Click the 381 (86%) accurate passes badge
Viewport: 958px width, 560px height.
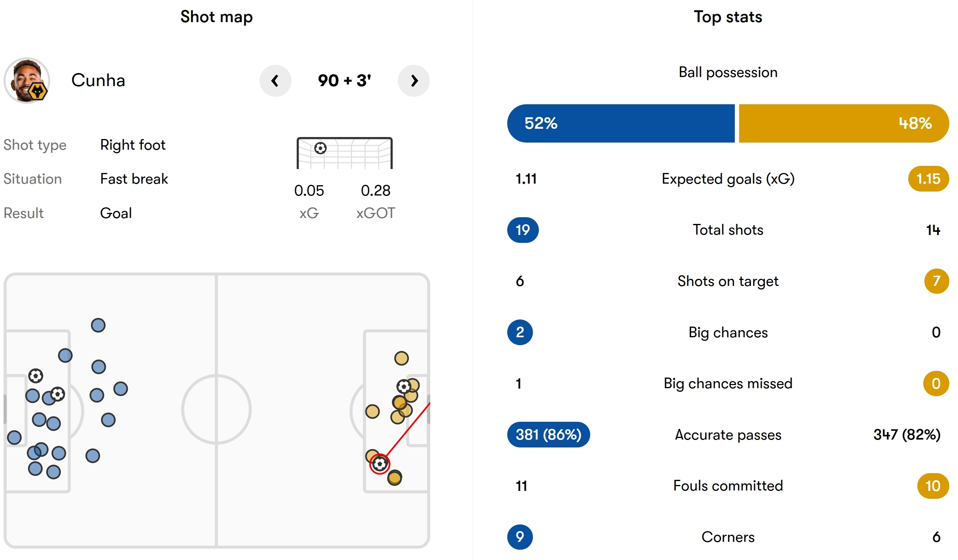point(548,434)
